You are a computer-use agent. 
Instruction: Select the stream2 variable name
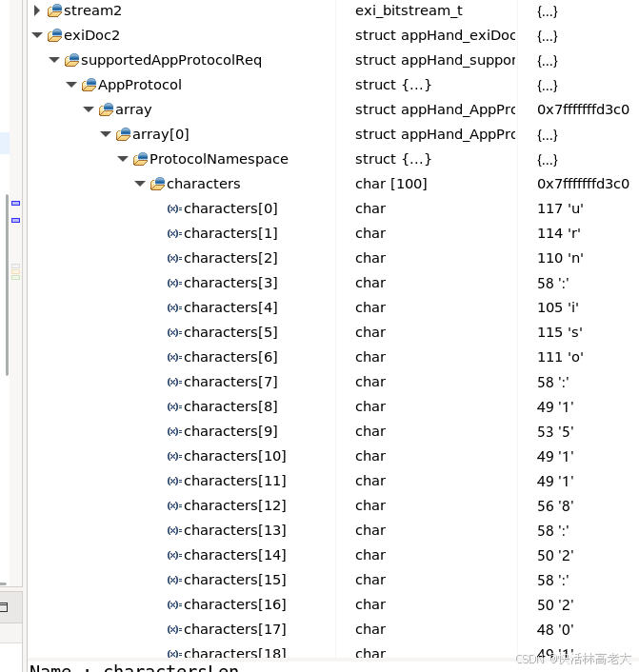pyautogui.click(x=92, y=10)
